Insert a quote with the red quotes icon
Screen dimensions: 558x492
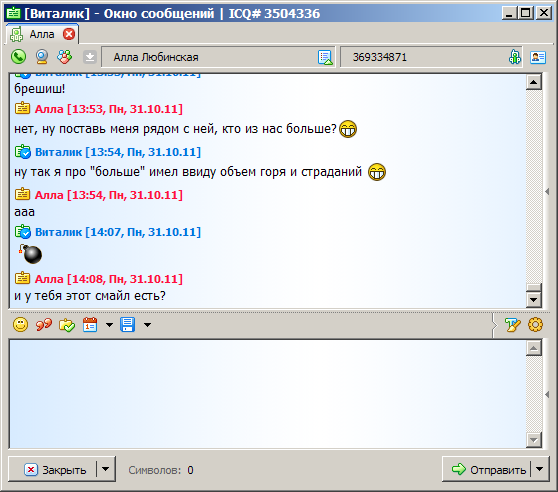pos(43,324)
